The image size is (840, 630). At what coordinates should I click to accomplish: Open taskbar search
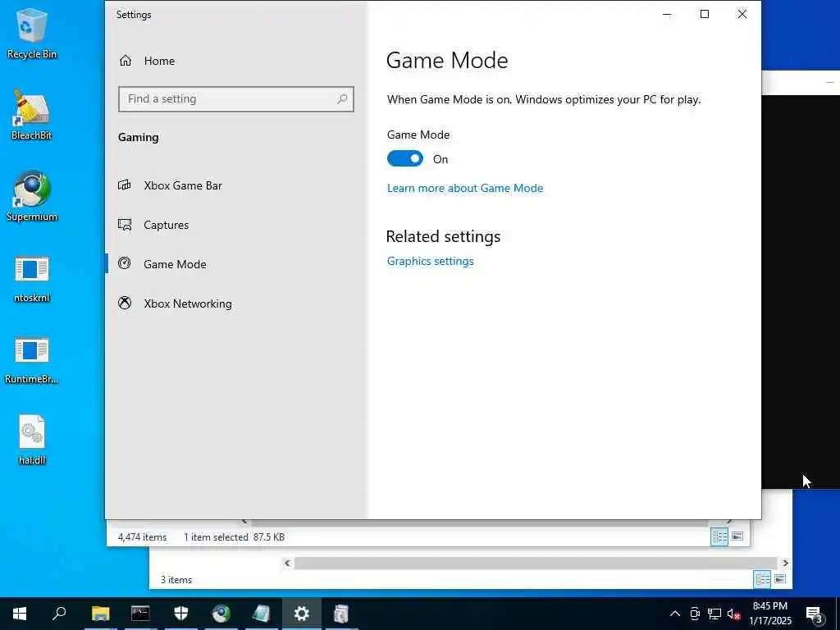click(x=59, y=614)
